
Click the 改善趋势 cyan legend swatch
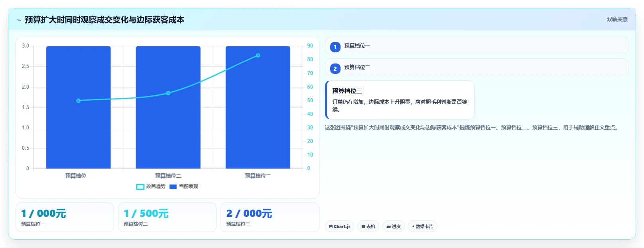140,187
